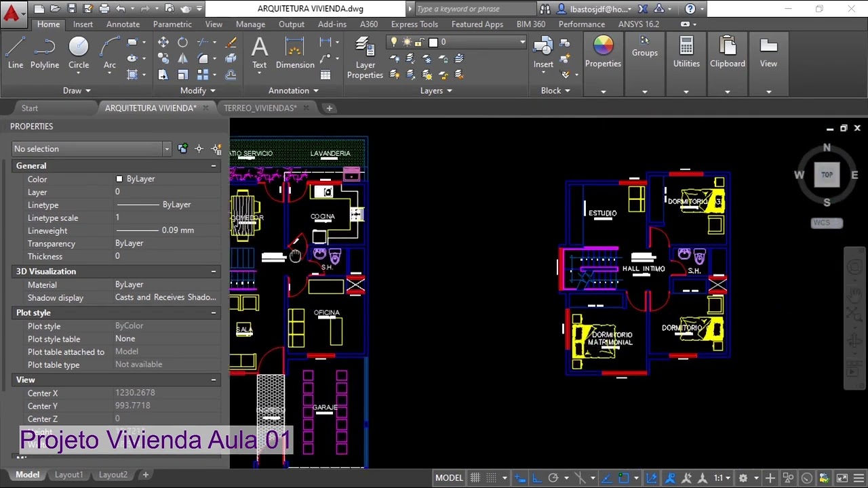
Task: Select the Mirror tool in Modify panel
Action: [182, 58]
